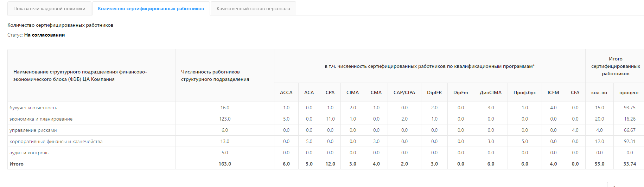644x187 pixels.
Task: Click the Проф.бух column header
Action: click(x=525, y=92)
